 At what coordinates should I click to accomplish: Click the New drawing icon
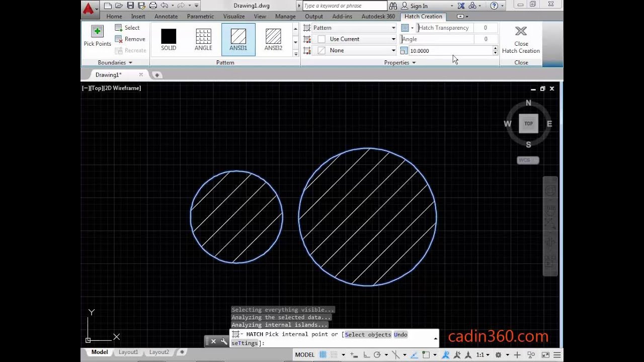coord(108,6)
